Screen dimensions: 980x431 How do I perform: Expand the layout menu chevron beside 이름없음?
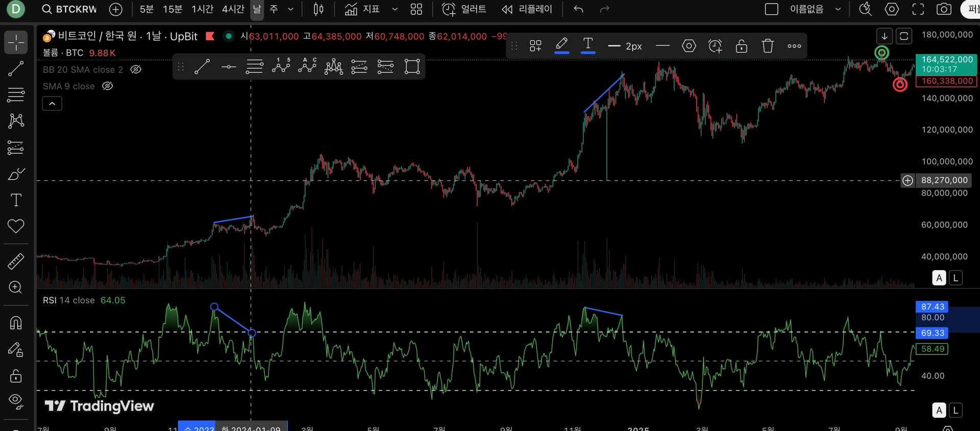tap(838, 9)
